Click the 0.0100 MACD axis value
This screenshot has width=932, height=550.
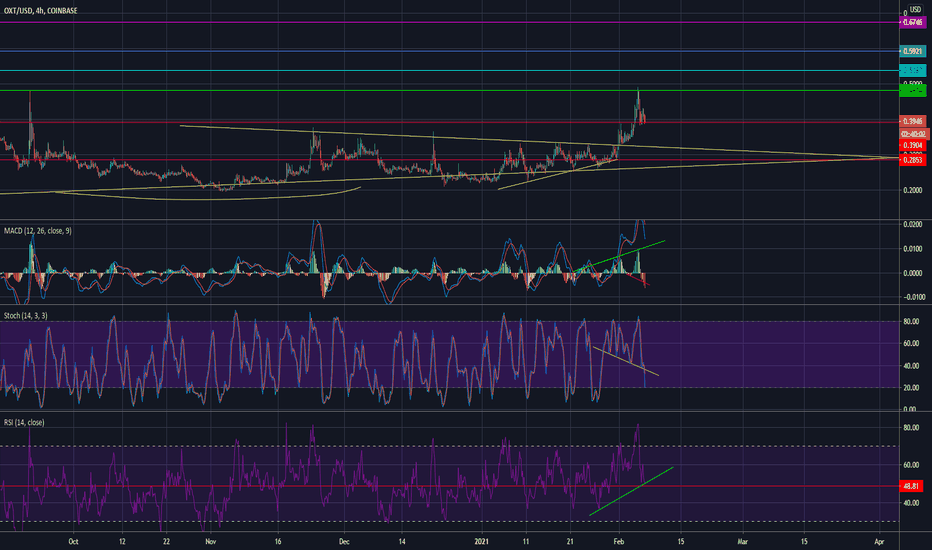912,249
